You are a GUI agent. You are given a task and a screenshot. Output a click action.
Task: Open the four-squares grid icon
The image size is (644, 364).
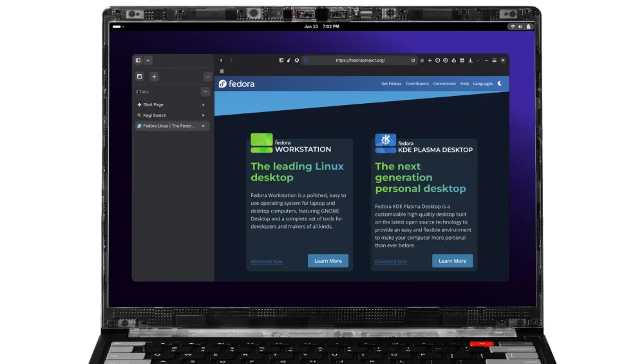click(462, 61)
